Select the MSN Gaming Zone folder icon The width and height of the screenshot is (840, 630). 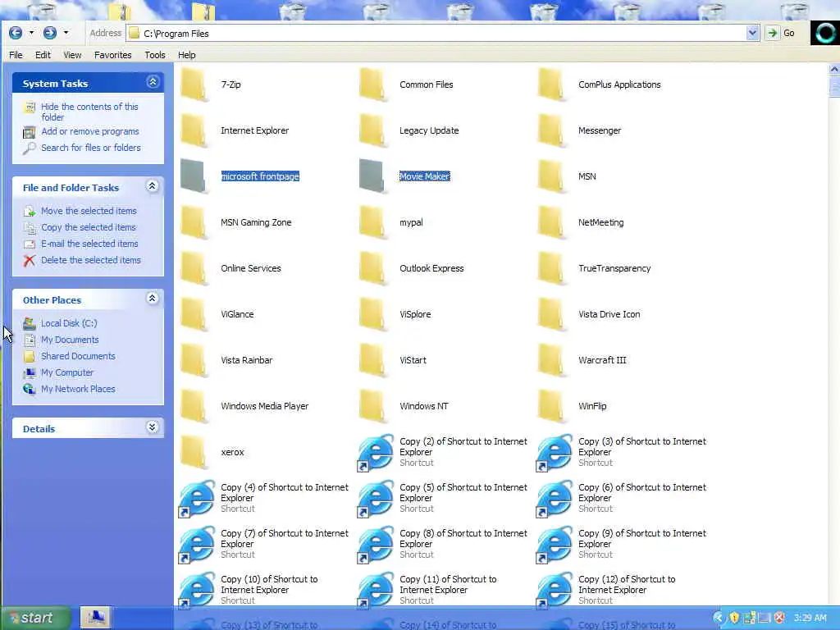[194, 222]
